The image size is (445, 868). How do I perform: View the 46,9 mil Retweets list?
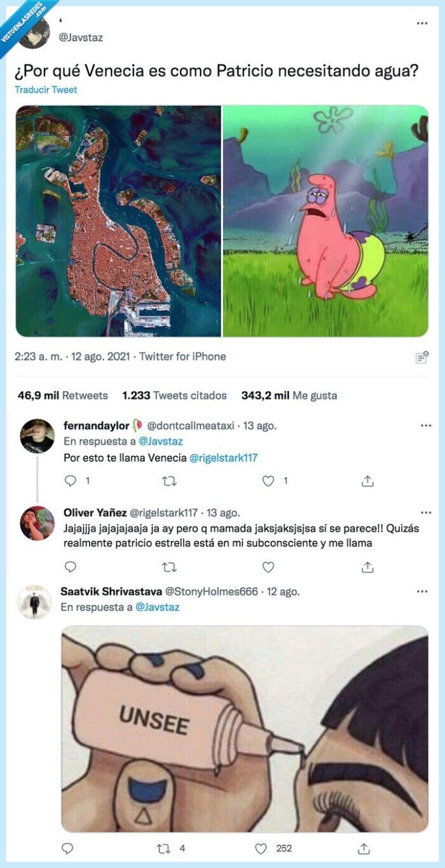click(62, 395)
